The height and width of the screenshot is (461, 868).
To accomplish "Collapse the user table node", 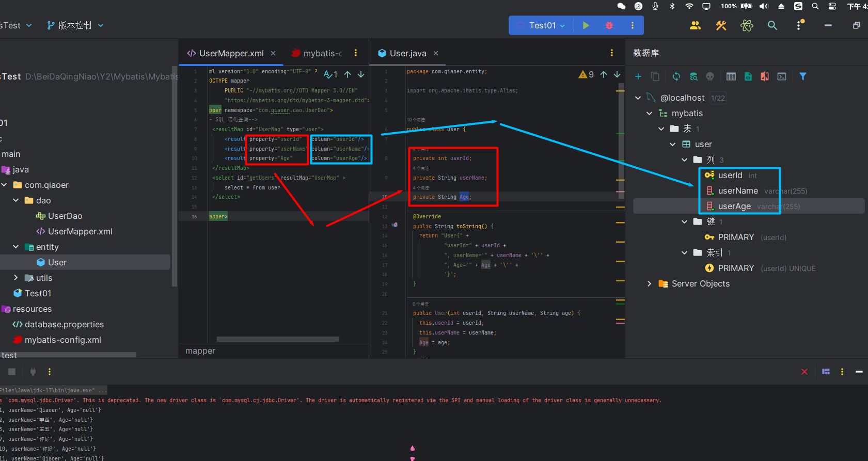I will 673,145.
